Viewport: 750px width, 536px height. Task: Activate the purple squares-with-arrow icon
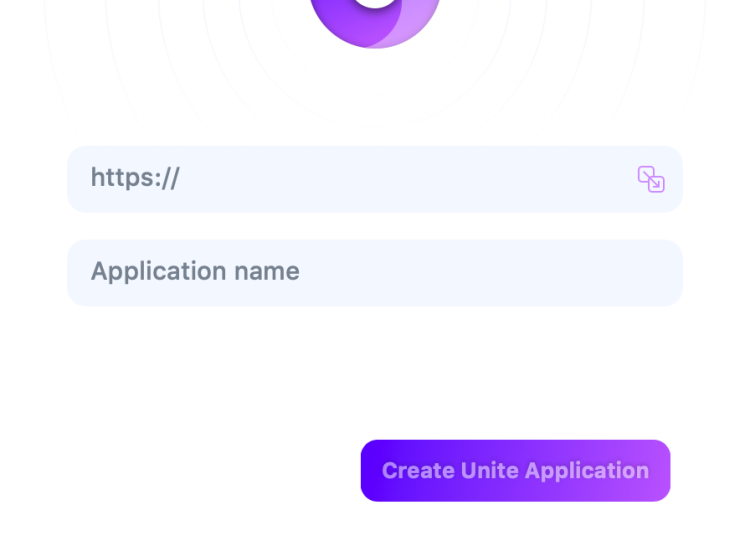pos(651,179)
